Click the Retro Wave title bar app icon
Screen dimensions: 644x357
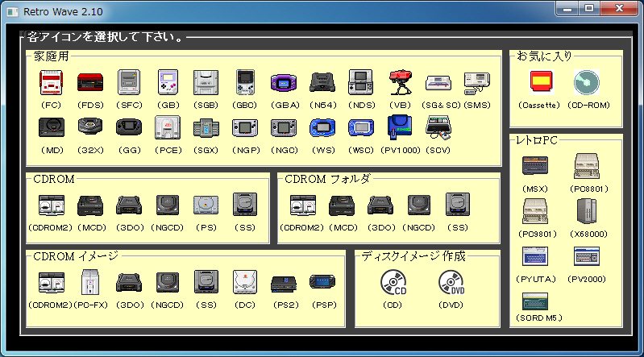click(13, 12)
